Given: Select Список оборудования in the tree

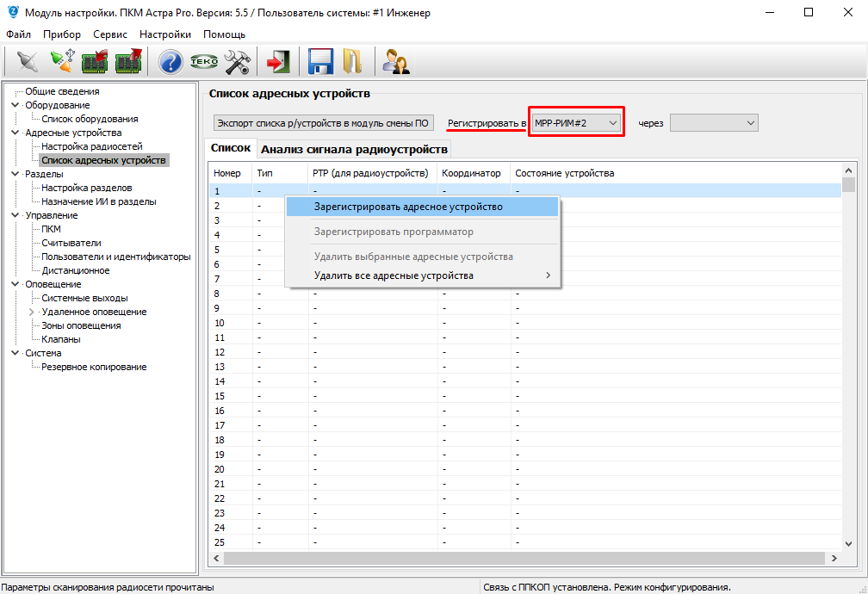Looking at the screenshot, I should [x=90, y=119].
